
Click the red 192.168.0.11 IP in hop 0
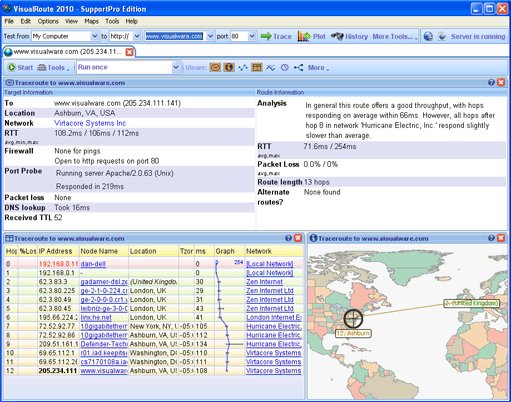(x=58, y=264)
